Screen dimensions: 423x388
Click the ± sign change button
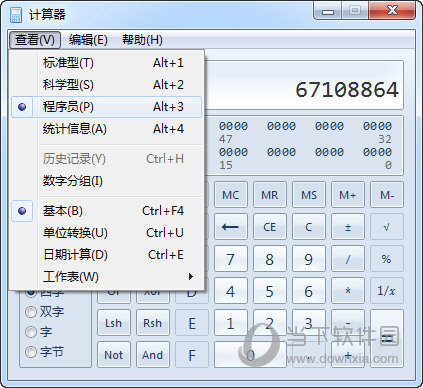pyautogui.click(x=348, y=227)
